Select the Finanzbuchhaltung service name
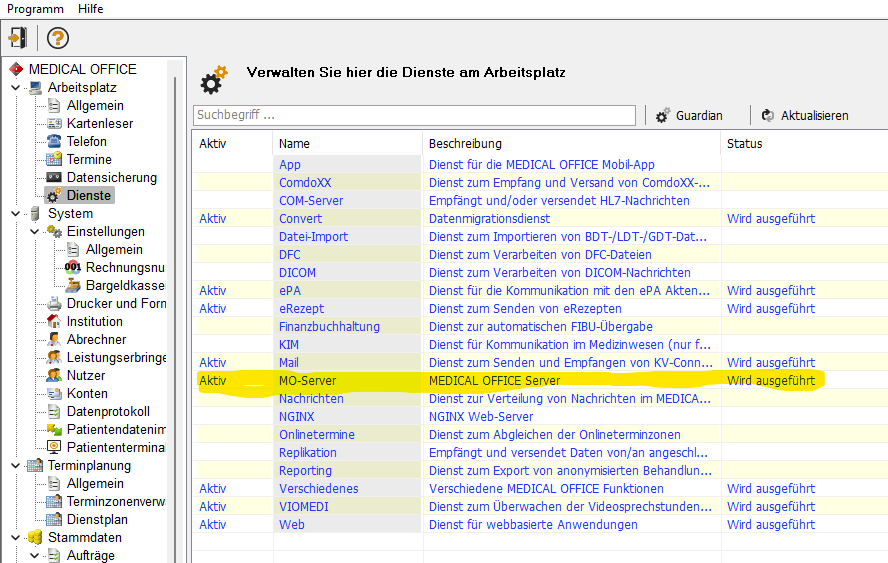Image resolution: width=888 pixels, height=563 pixels. click(329, 327)
